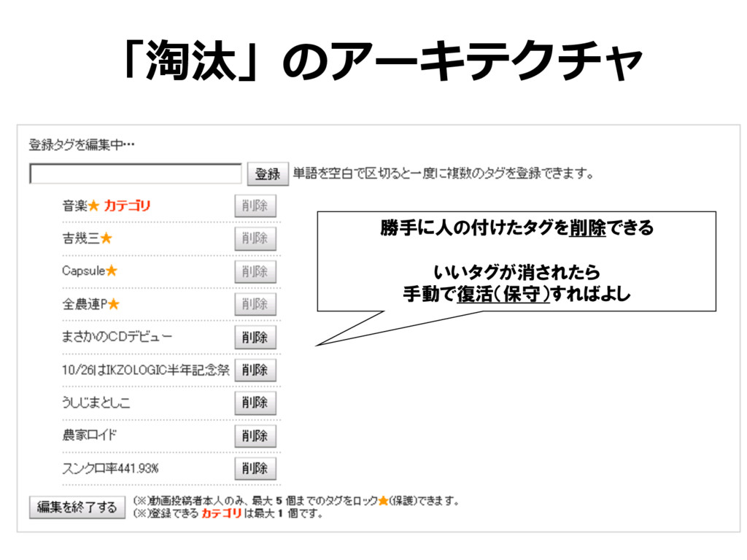Screen dimensions: 747x560
Task: Click the lock star beside Capsule
Action: (112, 271)
